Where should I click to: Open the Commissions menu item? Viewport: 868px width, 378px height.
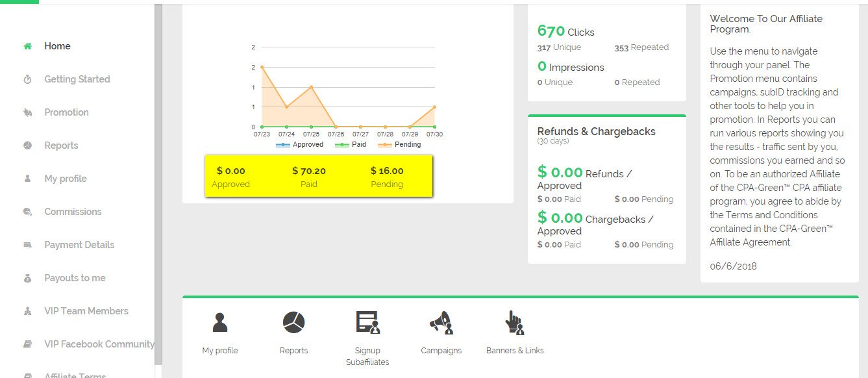point(73,212)
